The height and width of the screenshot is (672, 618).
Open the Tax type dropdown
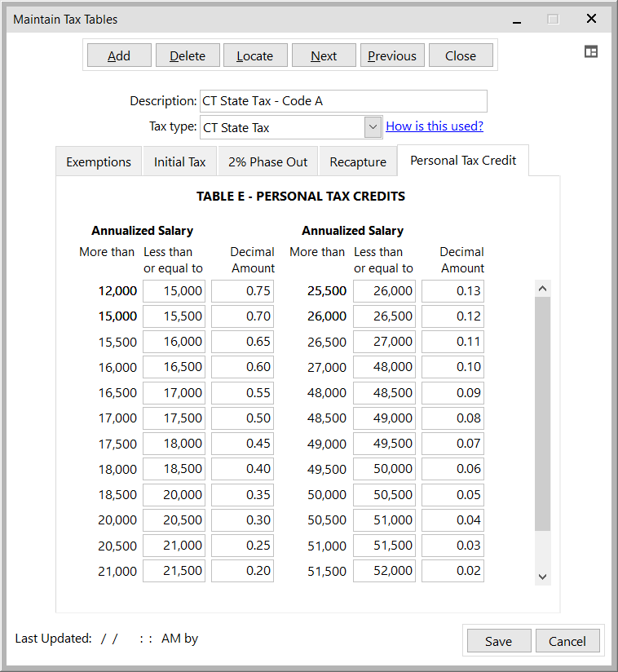(x=373, y=127)
